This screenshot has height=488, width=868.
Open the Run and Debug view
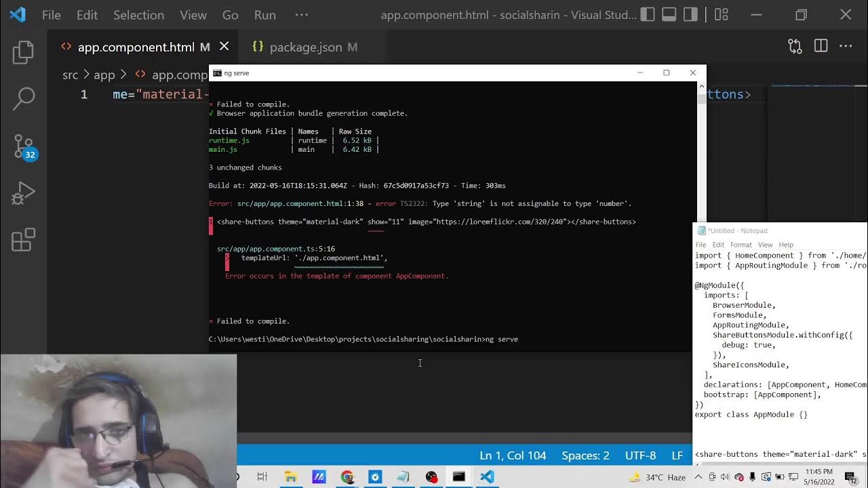tap(23, 194)
